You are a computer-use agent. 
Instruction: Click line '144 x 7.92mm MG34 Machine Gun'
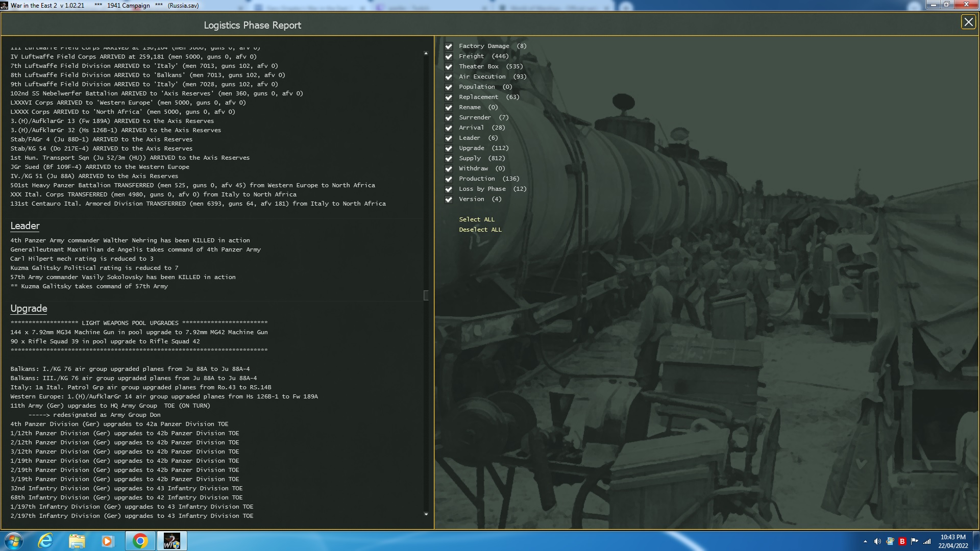tap(139, 332)
